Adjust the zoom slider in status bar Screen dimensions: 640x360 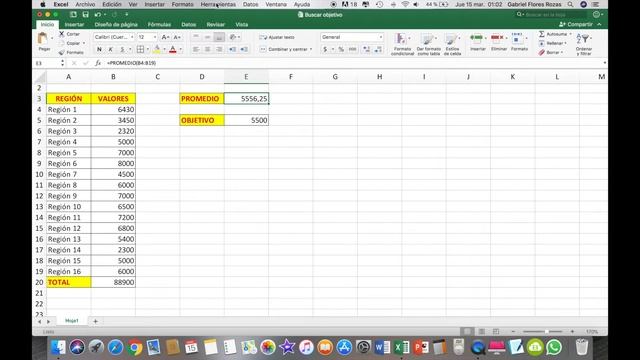pos(546,331)
